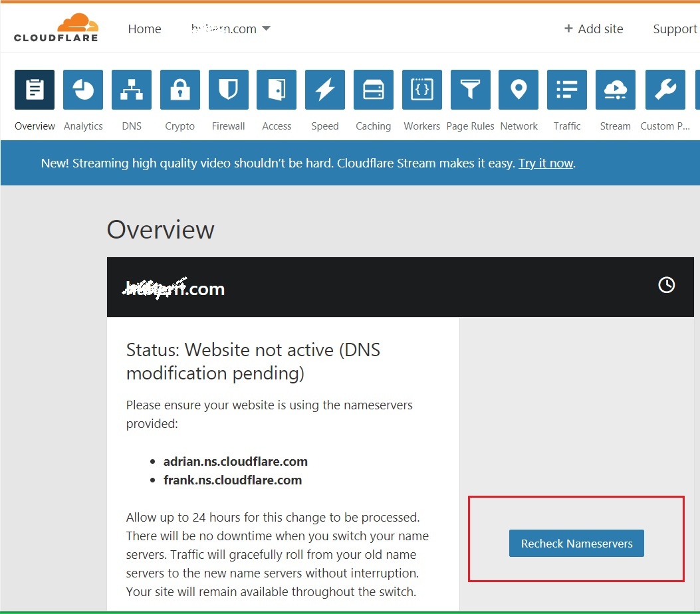This screenshot has width=700, height=614.
Task: Open the Network map pin icon
Action: pos(519,90)
